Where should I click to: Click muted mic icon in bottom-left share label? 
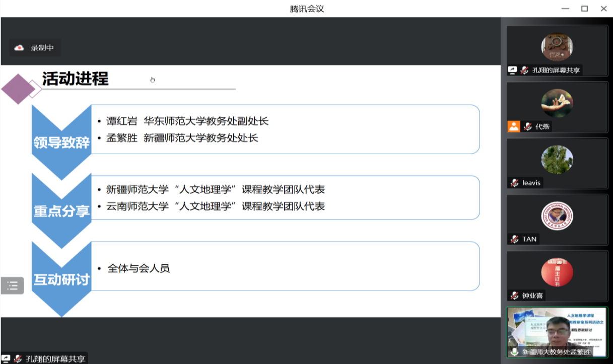(18, 358)
